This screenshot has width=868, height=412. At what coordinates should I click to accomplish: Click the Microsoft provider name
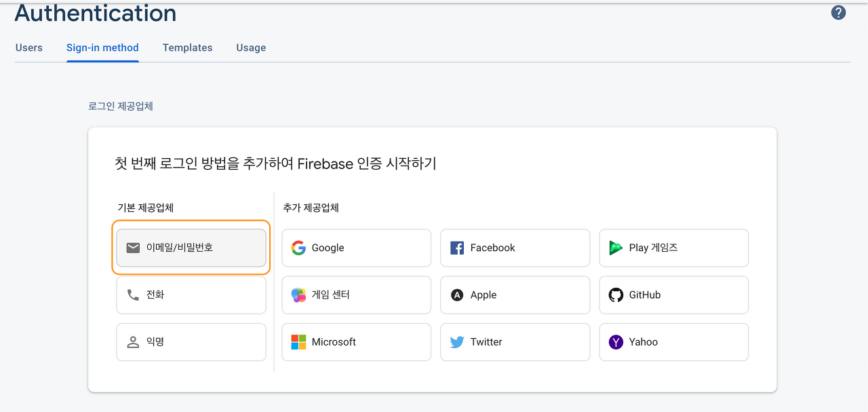pyautogui.click(x=334, y=342)
